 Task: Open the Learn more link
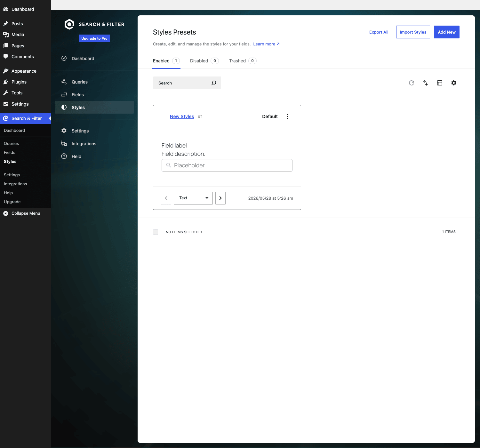click(266, 44)
